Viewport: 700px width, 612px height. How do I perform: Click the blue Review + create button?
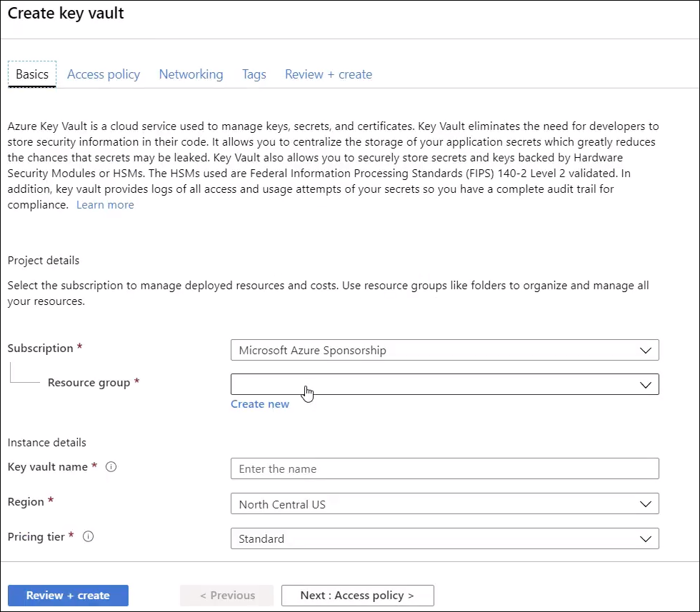[68, 596]
